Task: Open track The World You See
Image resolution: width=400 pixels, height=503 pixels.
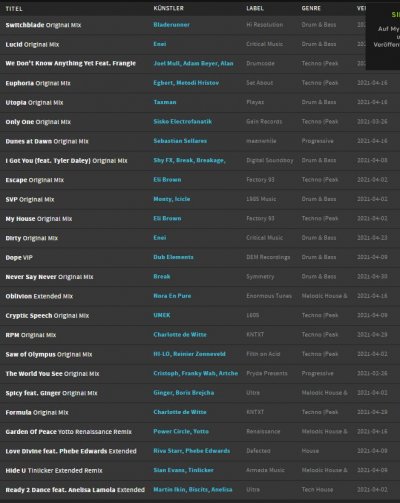Action: 52,374
